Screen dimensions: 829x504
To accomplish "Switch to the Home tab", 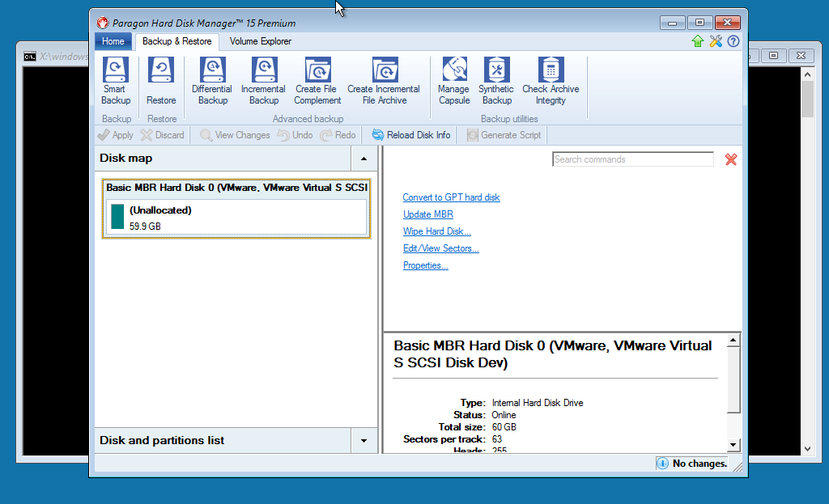I will [x=113, y=41].
